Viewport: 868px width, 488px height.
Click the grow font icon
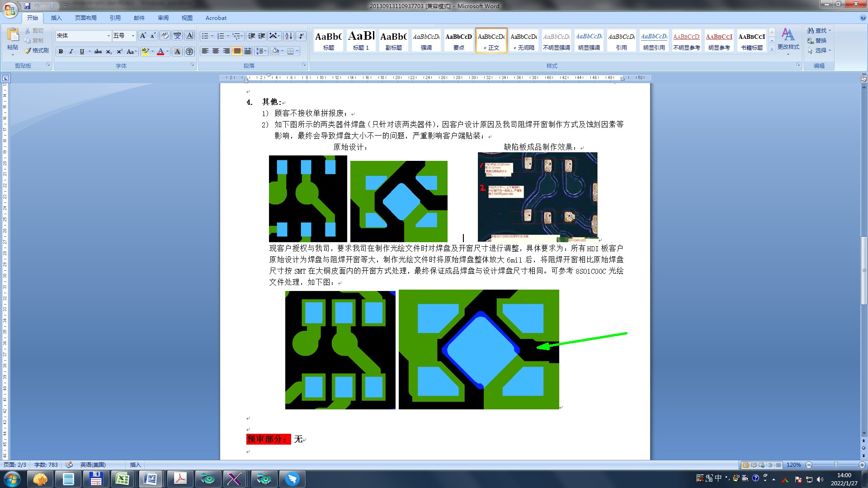[x=143, y=36]
